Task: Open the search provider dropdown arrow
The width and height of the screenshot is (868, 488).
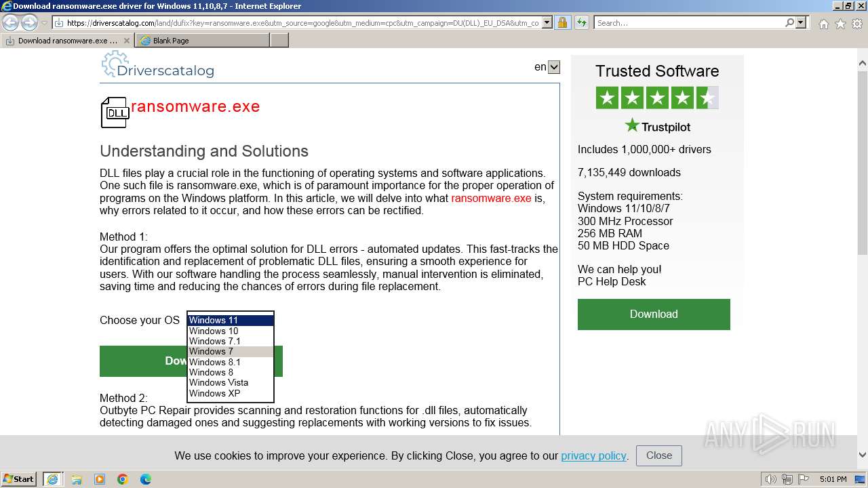Action: 801,23
